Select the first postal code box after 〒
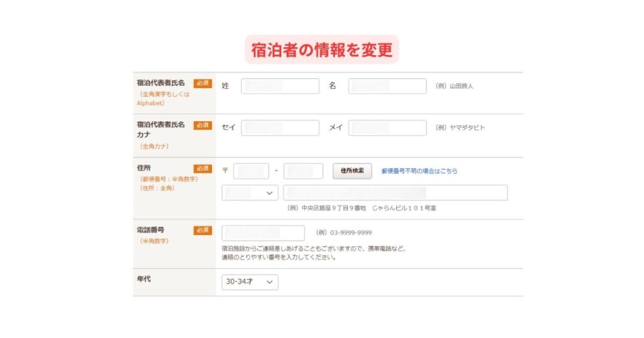Screen dimensions: 644x338 point(251,171)
